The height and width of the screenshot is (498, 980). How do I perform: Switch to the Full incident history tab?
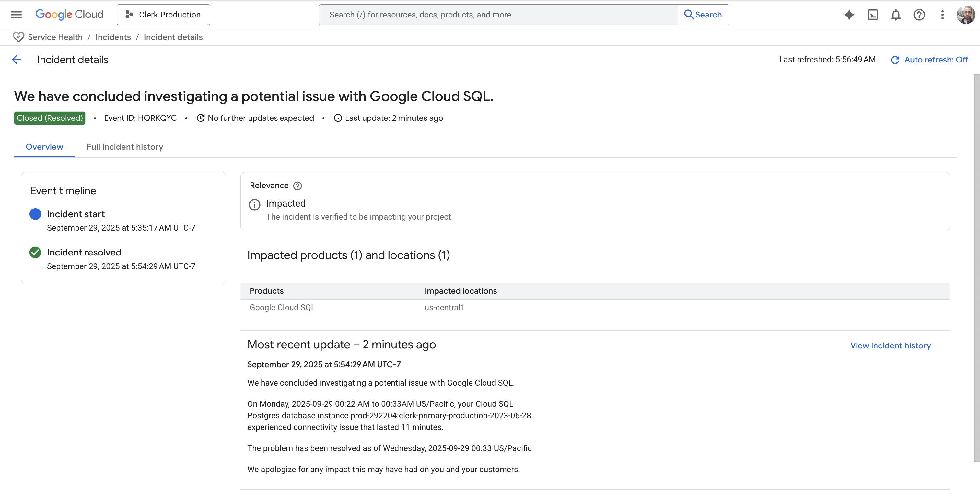click(x=125, y=147)
